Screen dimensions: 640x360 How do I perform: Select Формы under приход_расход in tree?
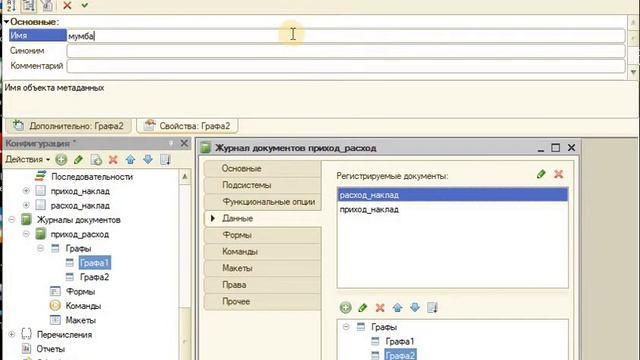tap(80, 291)
